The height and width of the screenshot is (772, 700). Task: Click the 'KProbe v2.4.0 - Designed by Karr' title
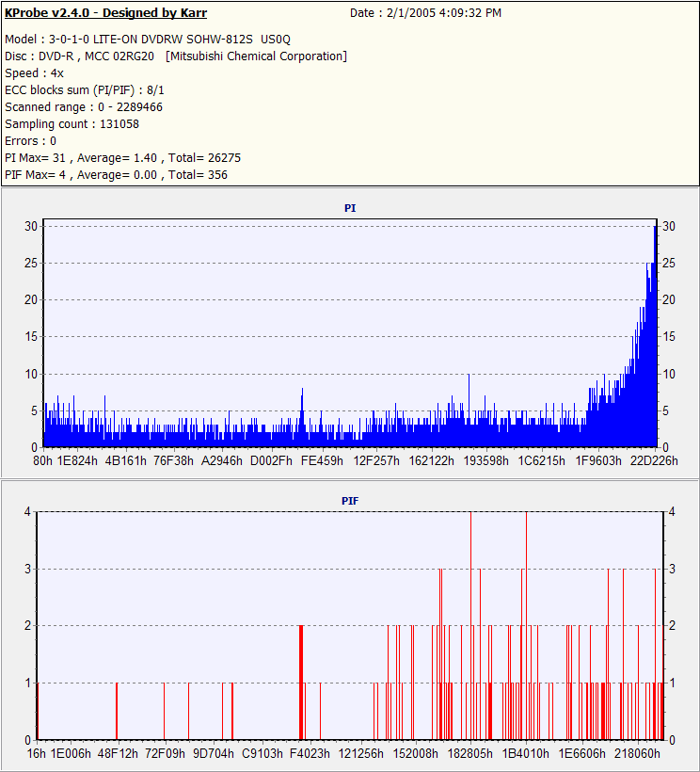click(x=105, y=13)
